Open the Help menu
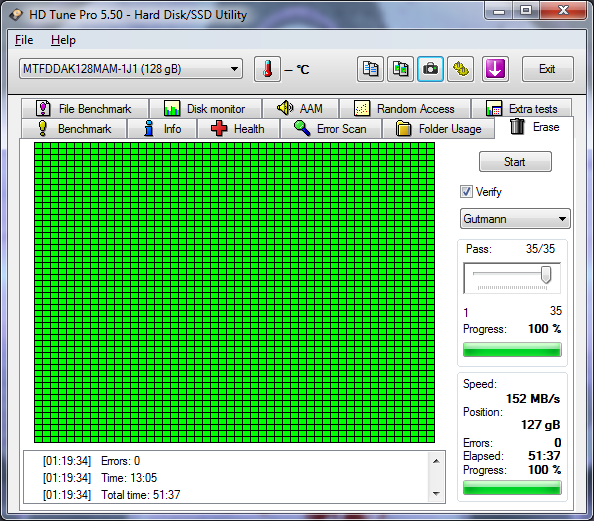Image resolution: width=594 pixels, height=521 pixels. point(63,40)
